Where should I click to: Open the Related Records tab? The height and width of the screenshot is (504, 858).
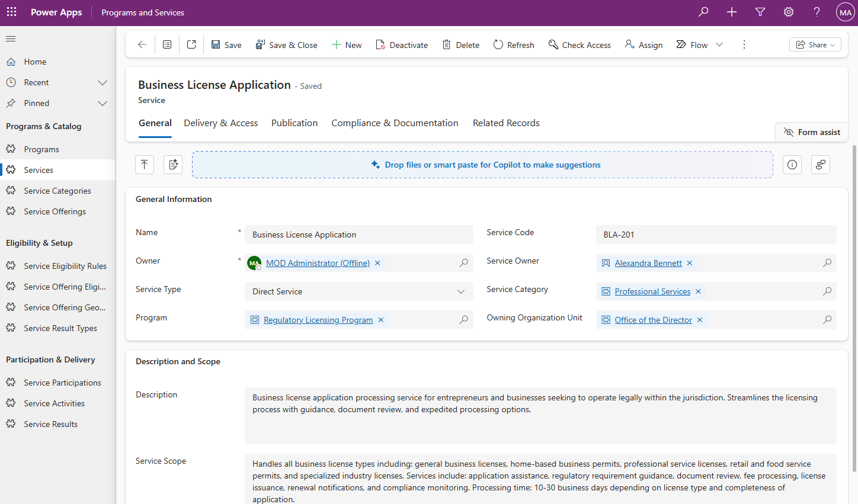(506, 123)
